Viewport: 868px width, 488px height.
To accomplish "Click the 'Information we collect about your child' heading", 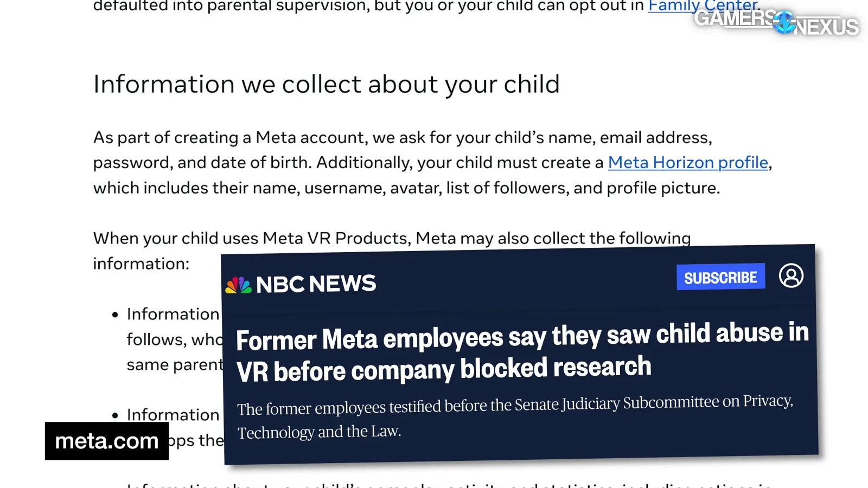I will point(326,85).
